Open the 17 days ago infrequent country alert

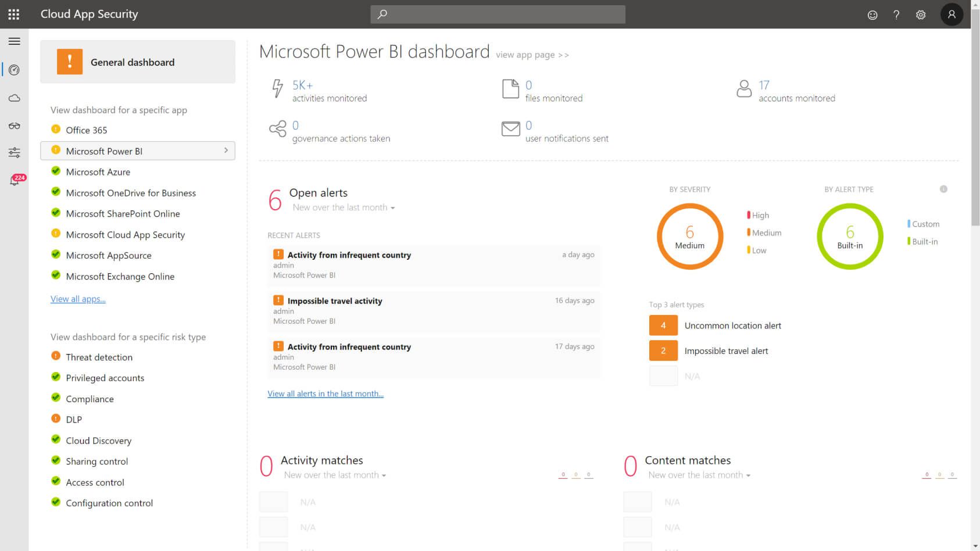pos(434,356)
